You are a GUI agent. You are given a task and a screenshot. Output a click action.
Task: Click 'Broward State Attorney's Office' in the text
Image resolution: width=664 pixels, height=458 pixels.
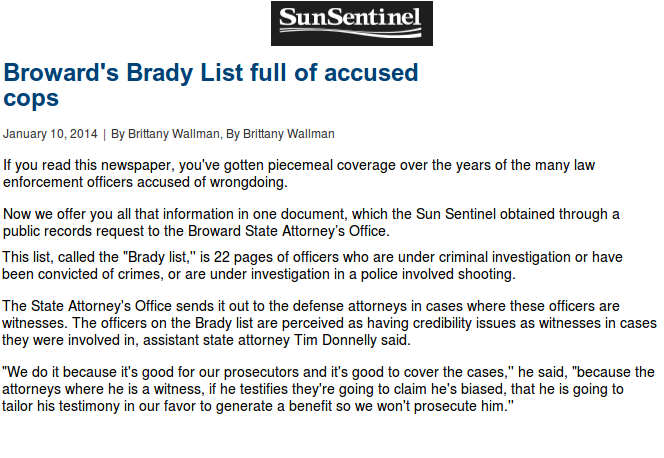[x=288, y=231]
